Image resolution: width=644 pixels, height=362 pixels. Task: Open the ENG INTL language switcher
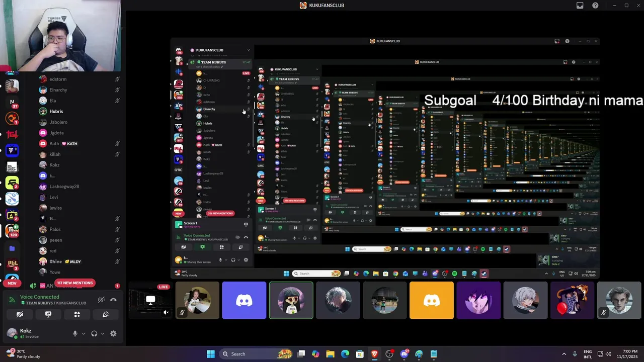click(x=588, y=354)
